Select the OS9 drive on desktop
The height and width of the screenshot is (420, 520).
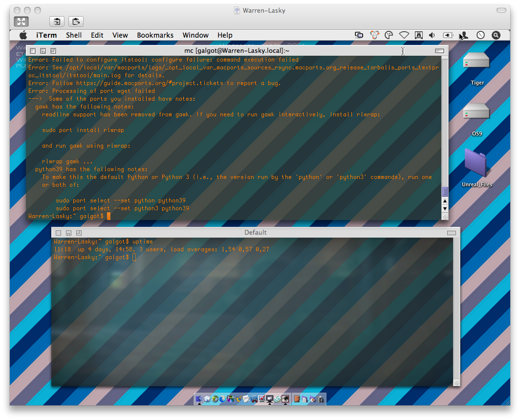(477, 112)
